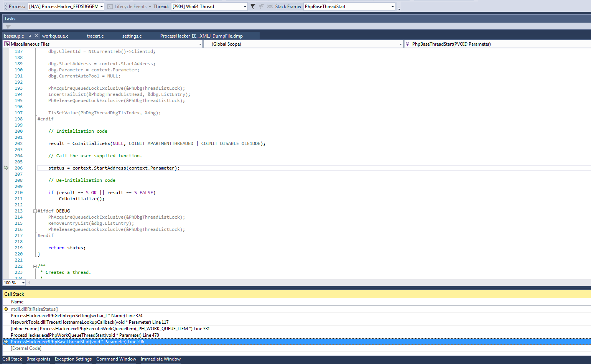
Task: Collapse the #ifdef DEBUG region at line 213
Action: tap(35, 211)
